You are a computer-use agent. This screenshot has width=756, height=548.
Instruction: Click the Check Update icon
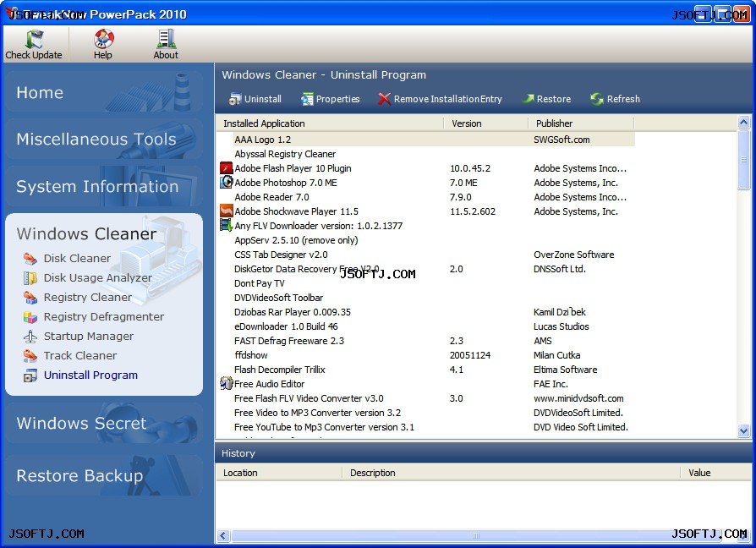34,39
